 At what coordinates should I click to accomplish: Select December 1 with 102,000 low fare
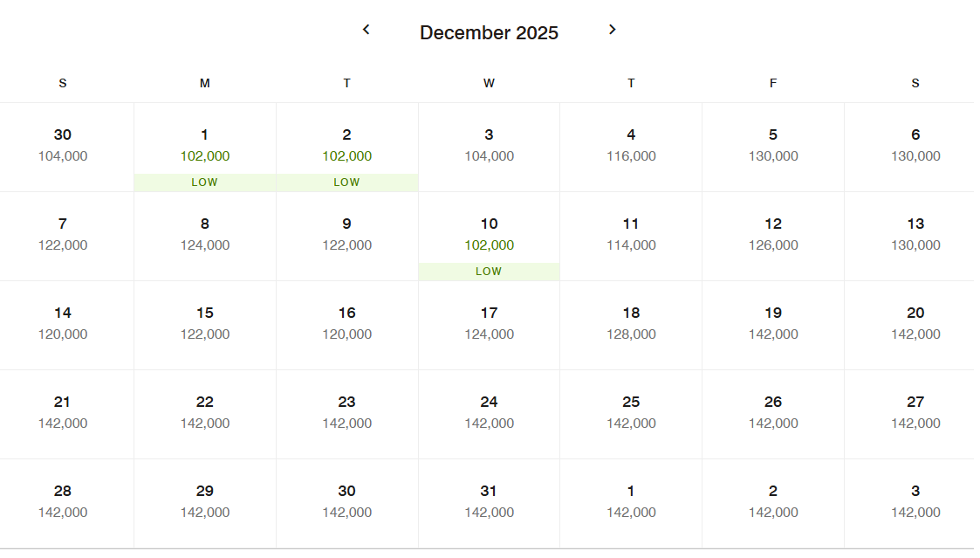[204, 148]
